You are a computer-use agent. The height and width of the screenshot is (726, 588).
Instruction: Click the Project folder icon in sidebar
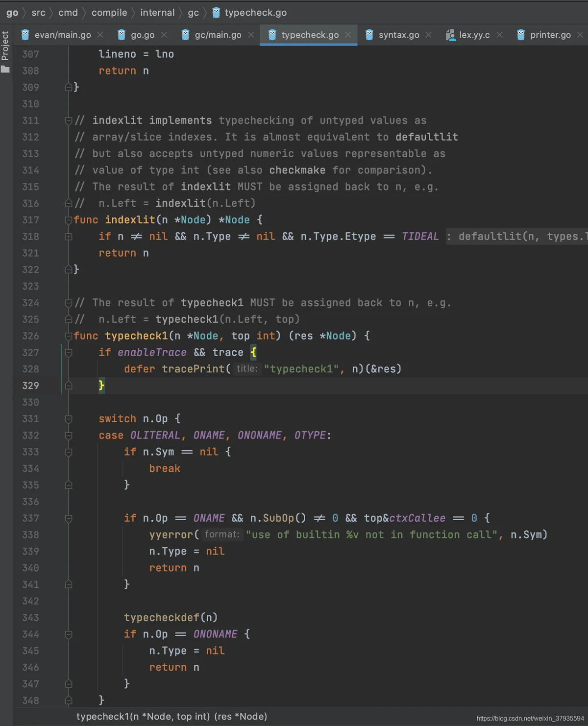[5, 69]
